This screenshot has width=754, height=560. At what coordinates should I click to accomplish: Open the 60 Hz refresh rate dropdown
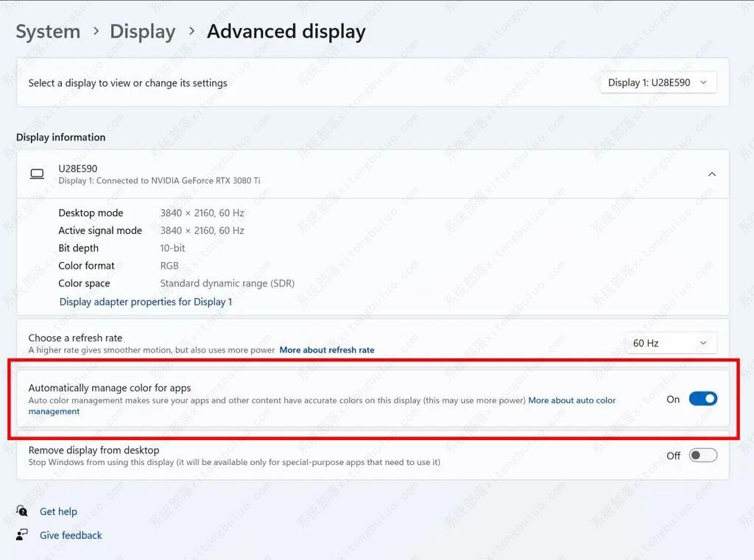click(x=670, y=343)
